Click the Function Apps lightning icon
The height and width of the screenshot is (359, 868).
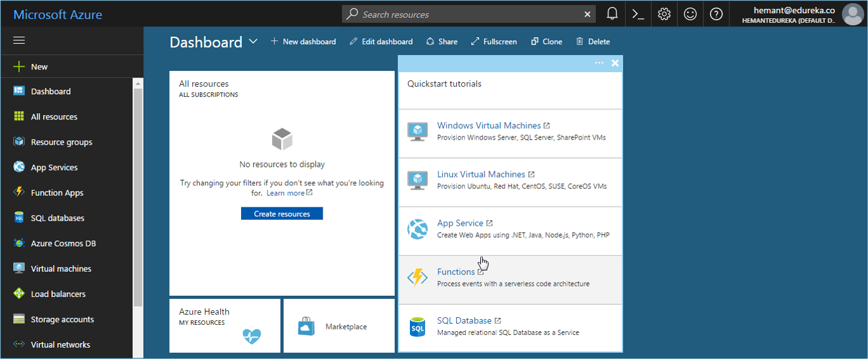tap(19, 192)
